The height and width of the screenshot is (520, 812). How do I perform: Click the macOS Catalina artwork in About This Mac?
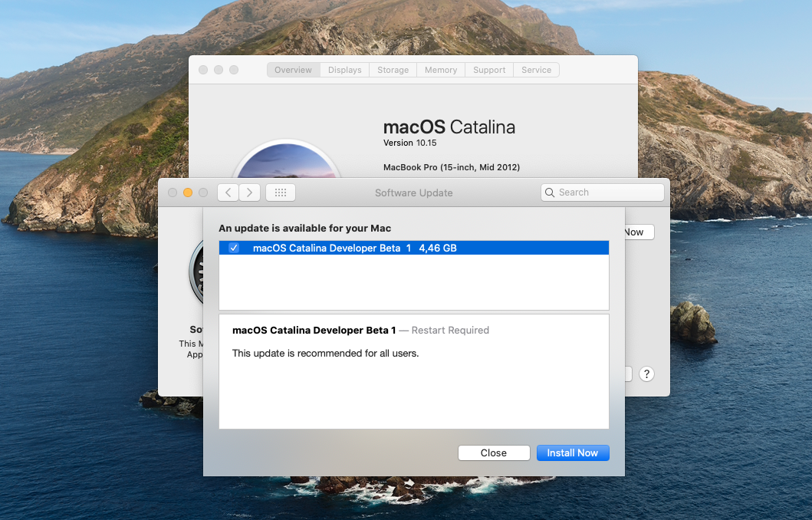pos(286,160)
